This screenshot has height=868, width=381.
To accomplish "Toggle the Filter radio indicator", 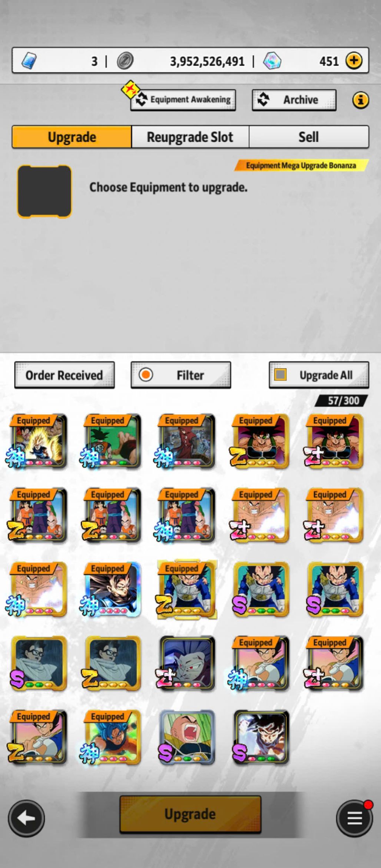I will pos(146,374).
